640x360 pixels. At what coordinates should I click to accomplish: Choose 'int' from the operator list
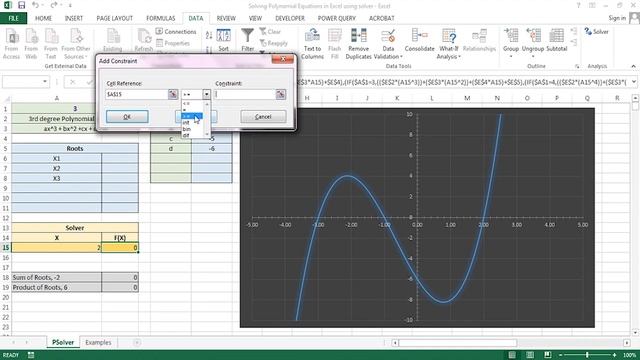[x=186, y=122]
